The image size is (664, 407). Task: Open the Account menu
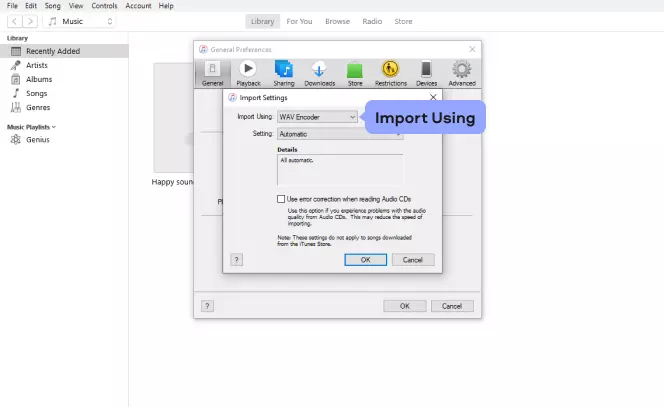[x=138, y=6]
